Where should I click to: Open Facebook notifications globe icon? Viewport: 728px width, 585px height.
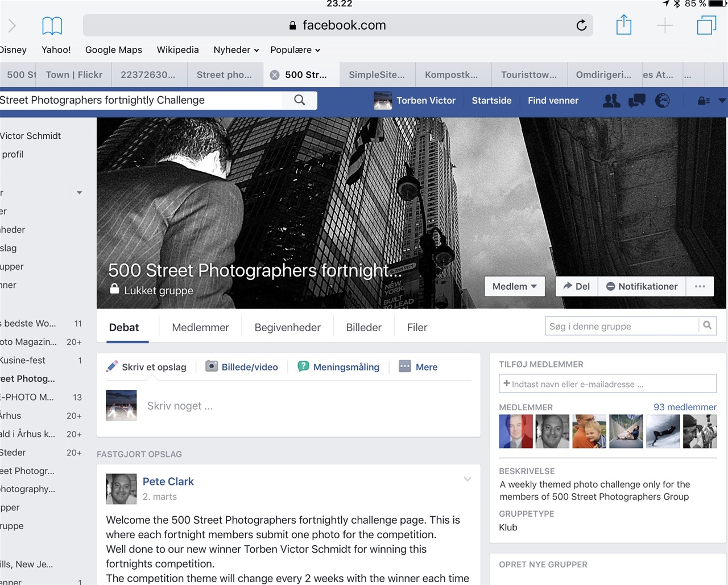coord(662,101)
